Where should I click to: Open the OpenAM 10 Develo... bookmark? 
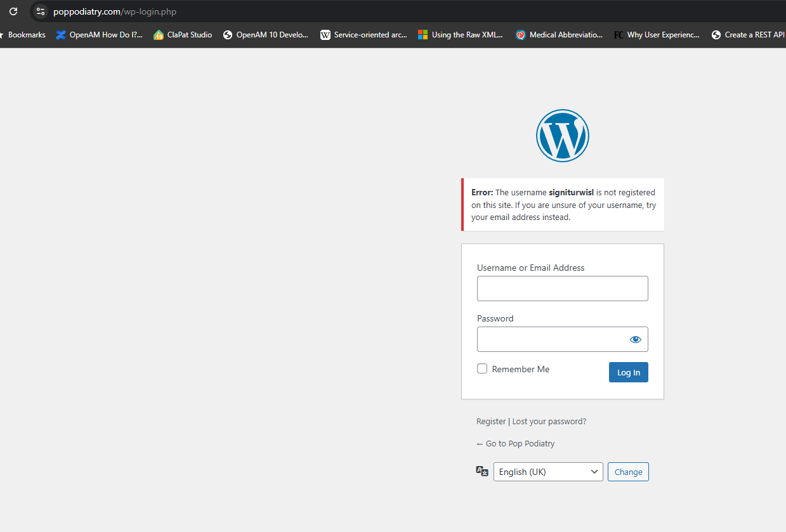click(x=265, y=35)
